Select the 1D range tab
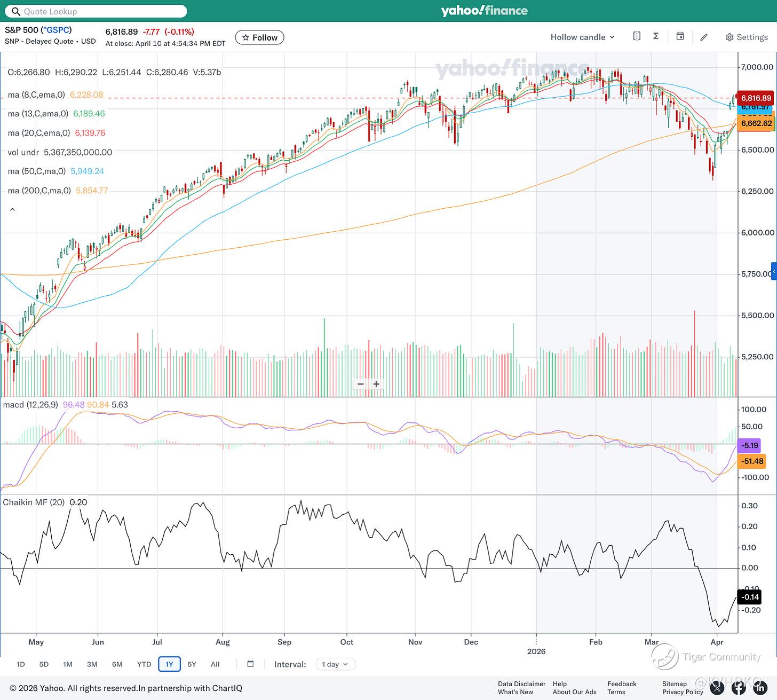This screenshot has height=700, width=777. pyautogui.click(x=21, y=664)
